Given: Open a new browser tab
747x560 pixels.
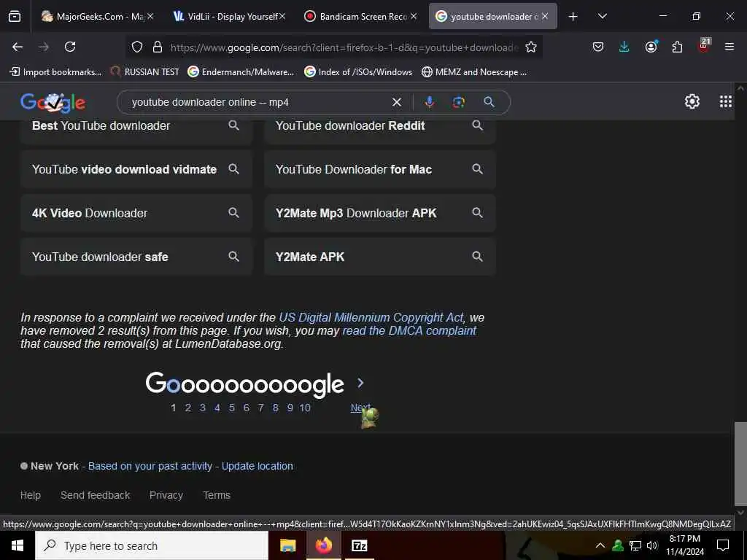Looking at the screenshot, I should 573,17.
